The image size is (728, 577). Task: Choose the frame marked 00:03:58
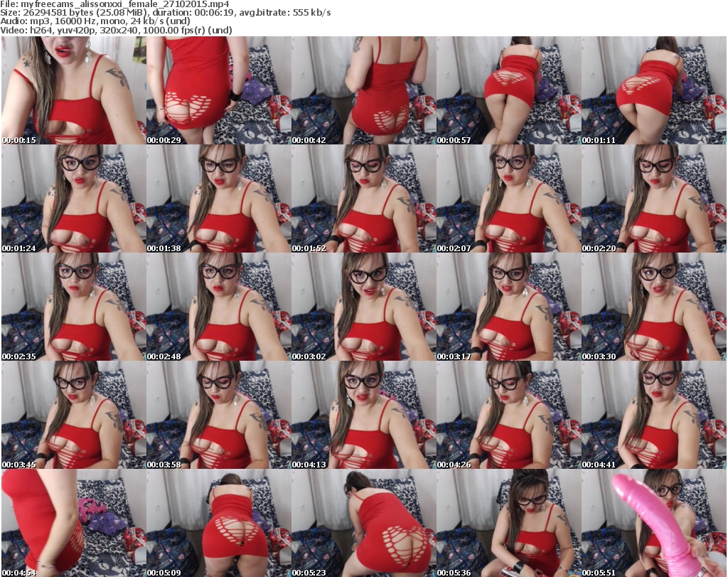(219, 415)
